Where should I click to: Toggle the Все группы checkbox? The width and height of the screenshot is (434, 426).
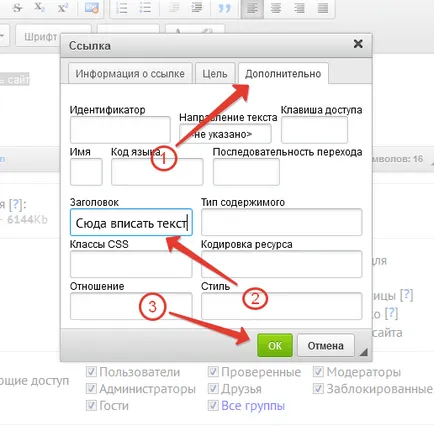point(213,405)
